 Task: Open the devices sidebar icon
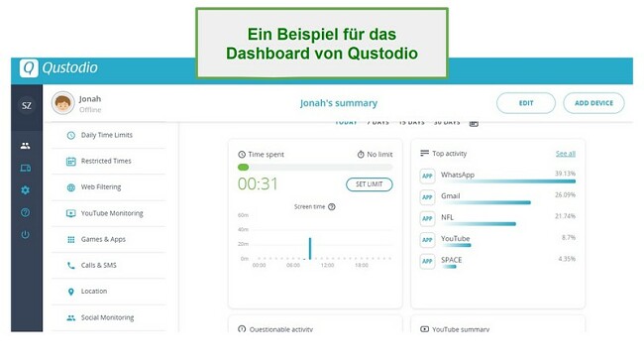[x=26, y=168]
